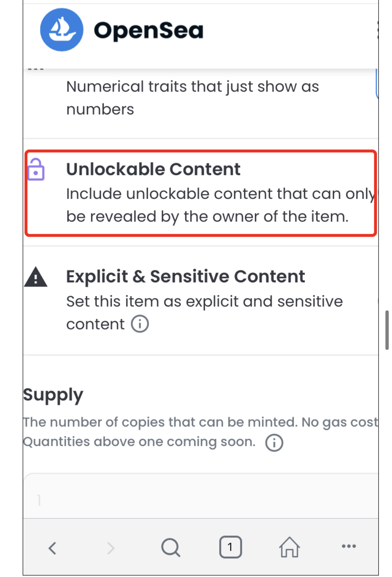Click the purple unlock padlock icon
The width and height of the screenshot is (392, 577).
(x=36, y=169)
